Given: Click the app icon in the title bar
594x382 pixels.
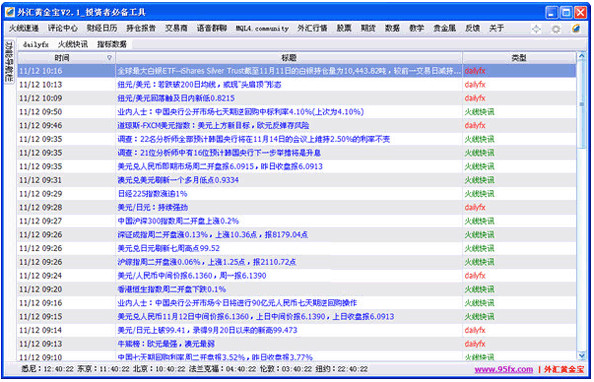Looking at the screenshot, I should coord(9,12).
